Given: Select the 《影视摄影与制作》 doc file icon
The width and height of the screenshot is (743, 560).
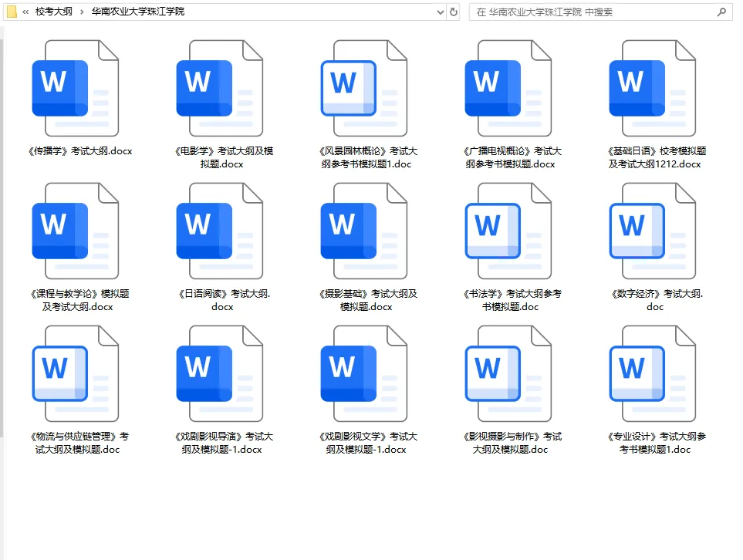Looking at the screenshot, I should tap(508, 373).
